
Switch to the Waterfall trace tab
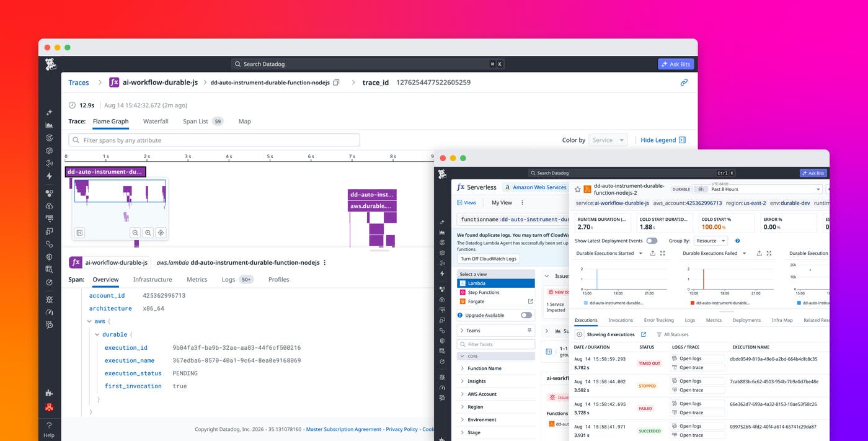[156, 122]
